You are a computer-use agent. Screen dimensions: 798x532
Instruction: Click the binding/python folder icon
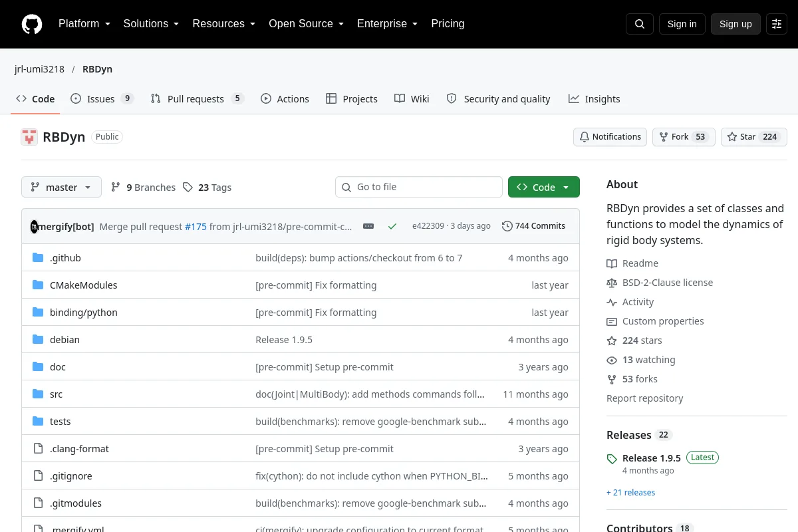[x=38, y=313]
